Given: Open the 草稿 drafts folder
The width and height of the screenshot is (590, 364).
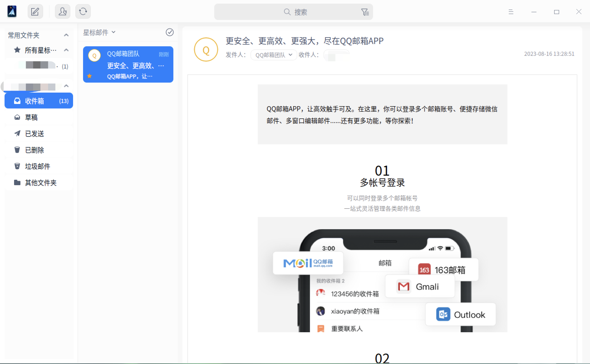Looking at the screenshot, I should pos(39,117).
